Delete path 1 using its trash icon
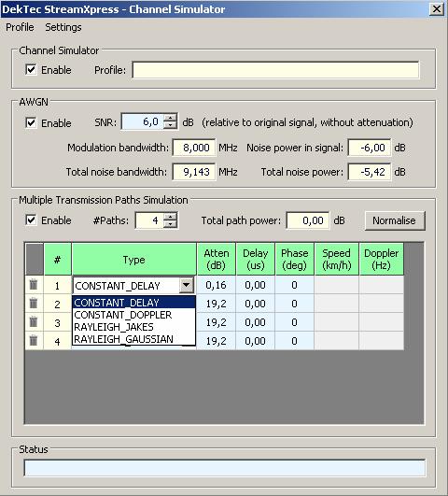This screenshot has height=496, width=448. [34, 285]
